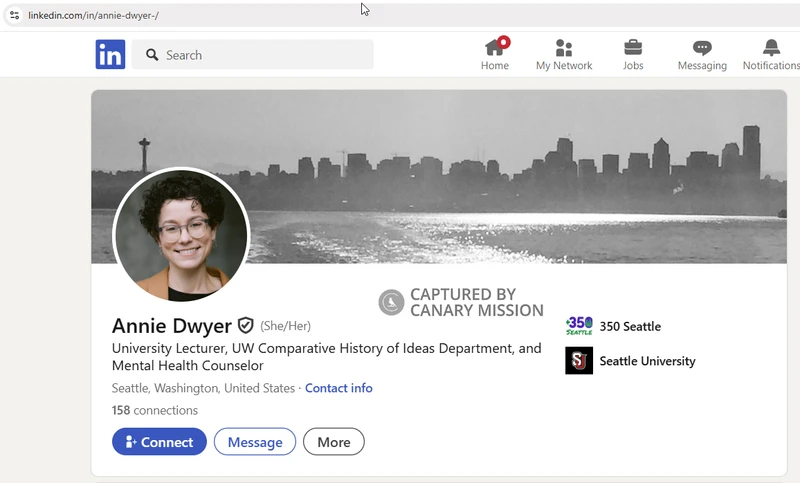Select the name Annie Dwyer heading

pyautogui.click(x=171, y=325)
